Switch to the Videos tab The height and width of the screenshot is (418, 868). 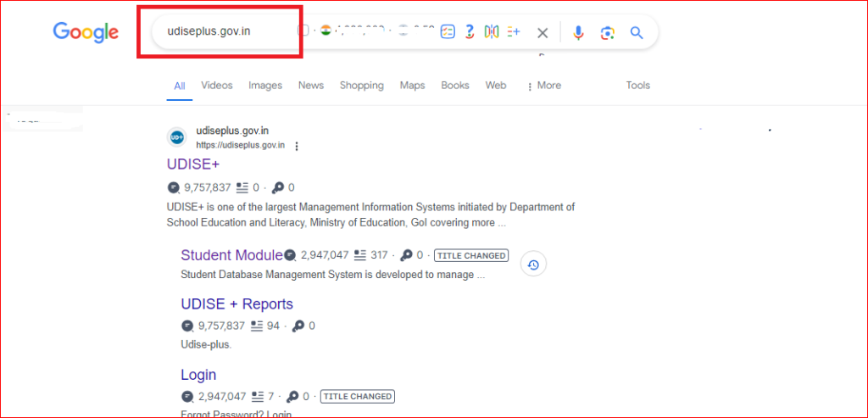pos(217,86)
